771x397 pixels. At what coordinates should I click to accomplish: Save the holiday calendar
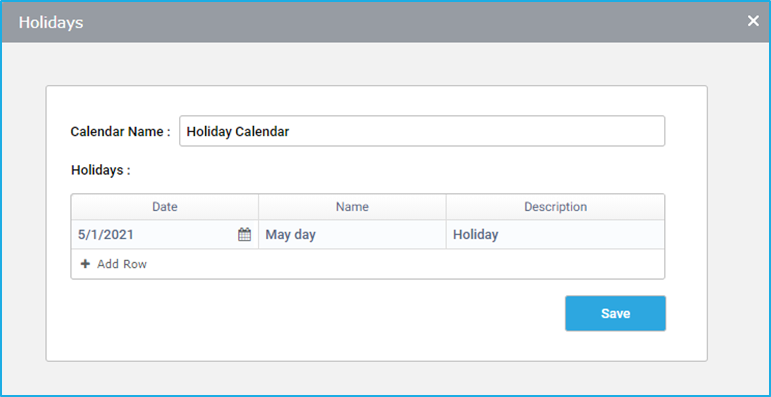616,313
